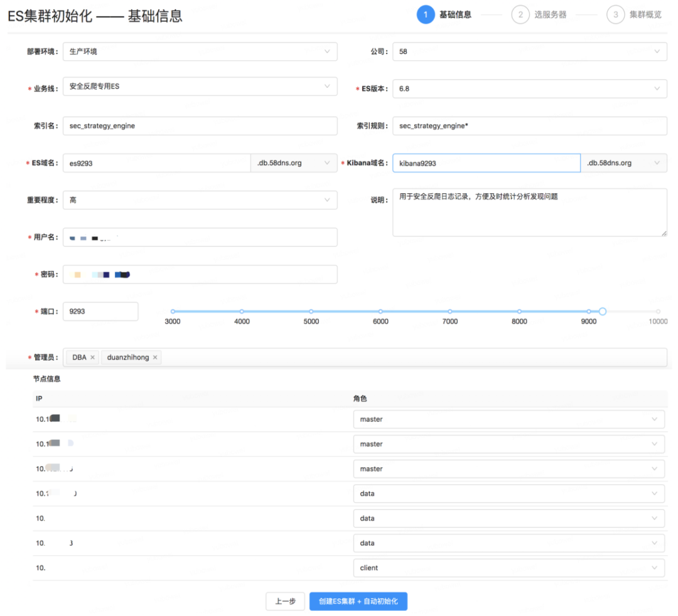Go to step 3 集群概览

point(634,14)
